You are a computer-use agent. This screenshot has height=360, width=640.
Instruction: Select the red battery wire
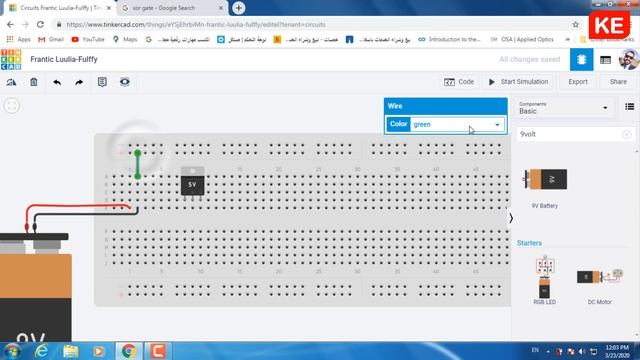pos(78,207)
